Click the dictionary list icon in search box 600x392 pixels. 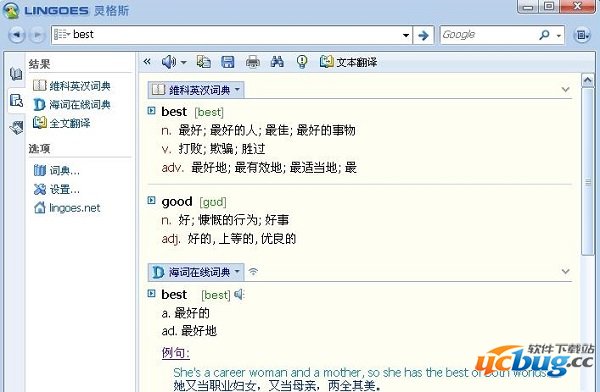point(61,34)
